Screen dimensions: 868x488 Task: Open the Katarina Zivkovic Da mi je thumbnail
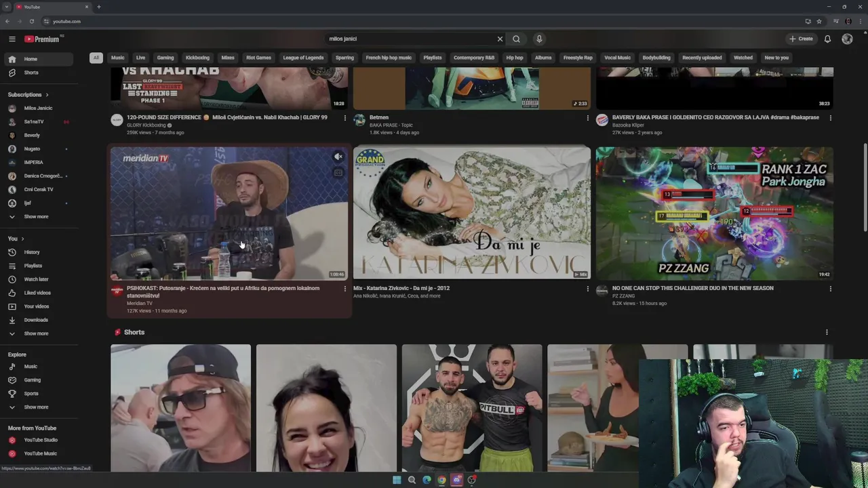472,213
